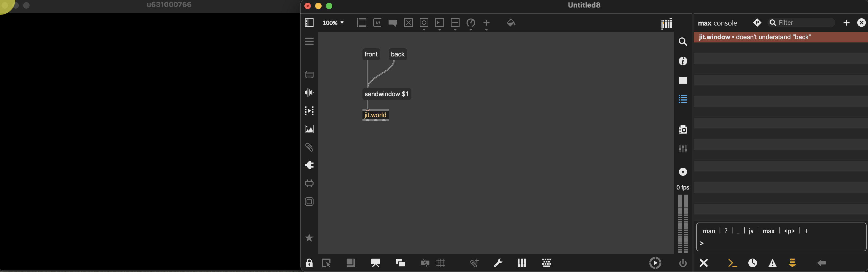Click the Format paint bucket icon
Viewport: 868px width, 272px height.
511,23
